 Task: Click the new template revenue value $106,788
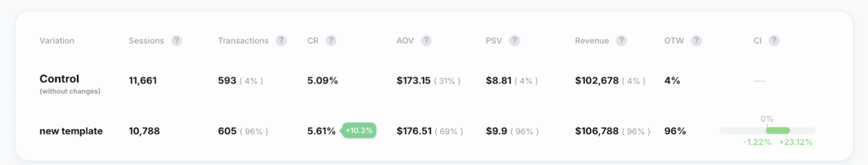[596, 131]
